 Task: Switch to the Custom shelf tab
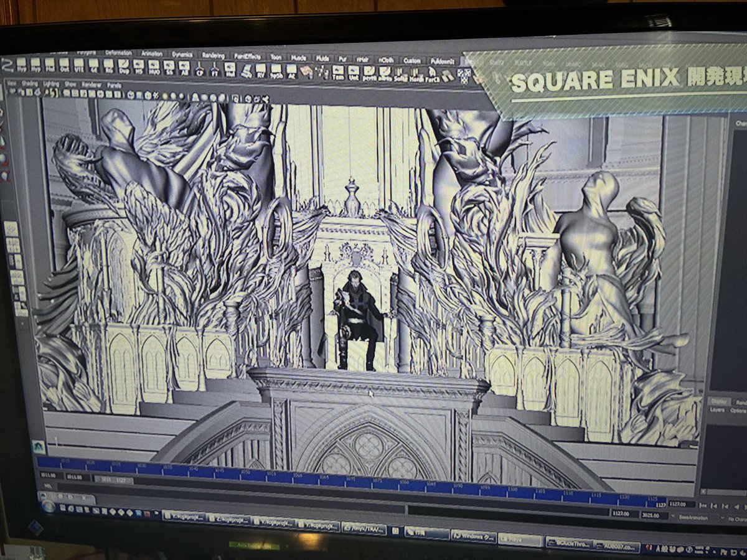click(x=412, y=60)
